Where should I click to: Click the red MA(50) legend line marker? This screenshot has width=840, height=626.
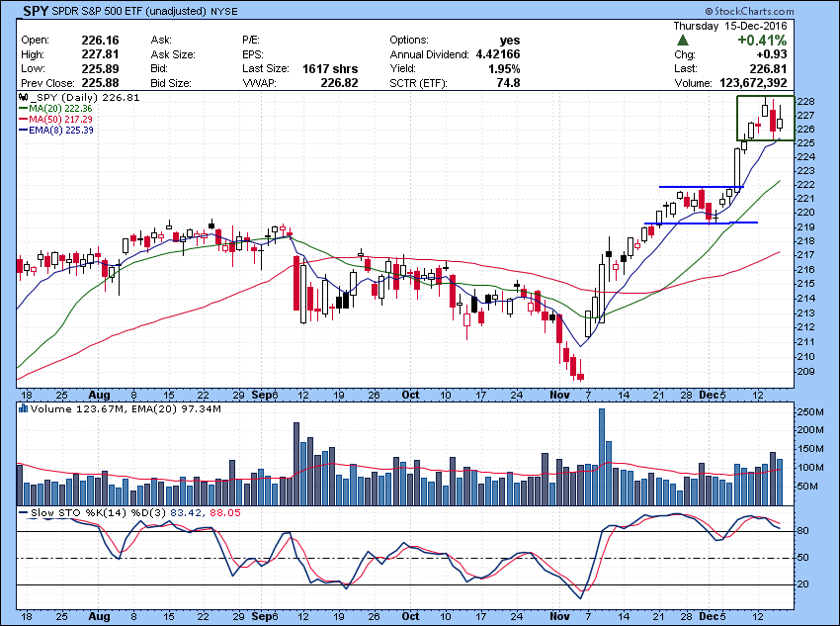[x=23, y=119]
